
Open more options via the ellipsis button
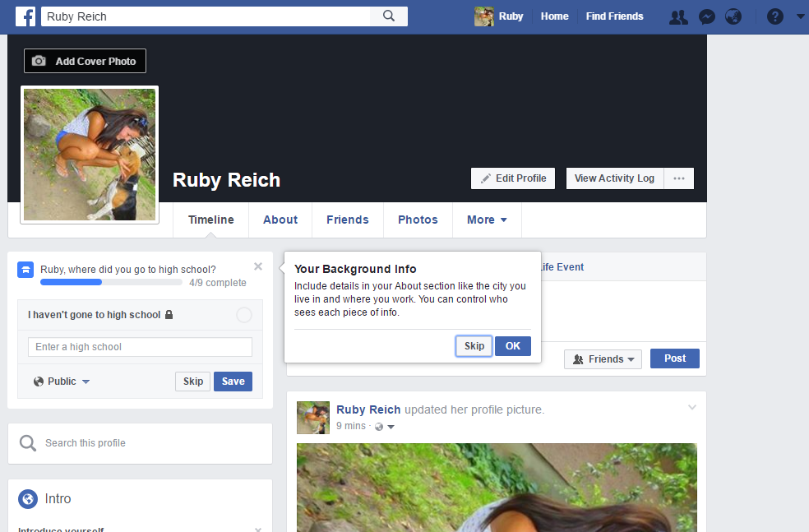(x=678, y=178)
